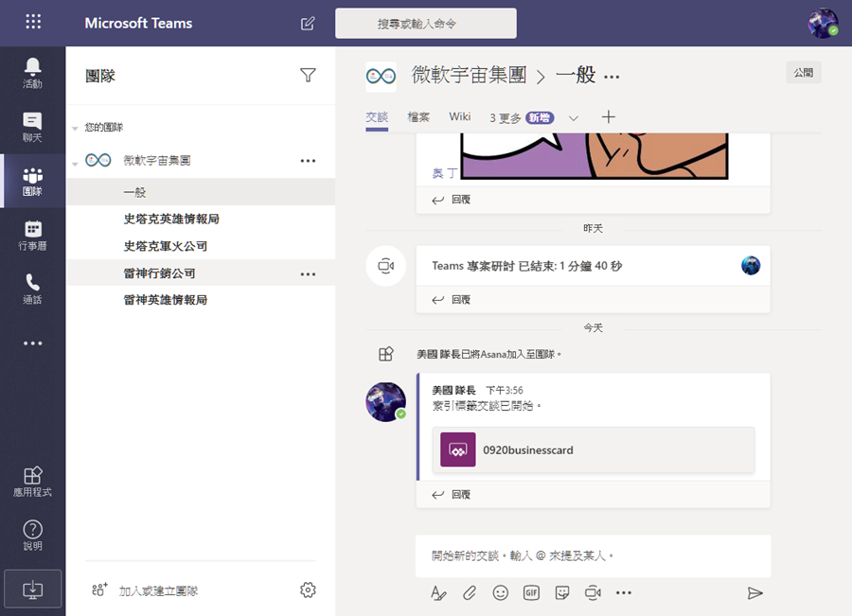This screenshot has height=616, width=852.
Task: Send message with send arrow
Action: (x=754, y=592)
